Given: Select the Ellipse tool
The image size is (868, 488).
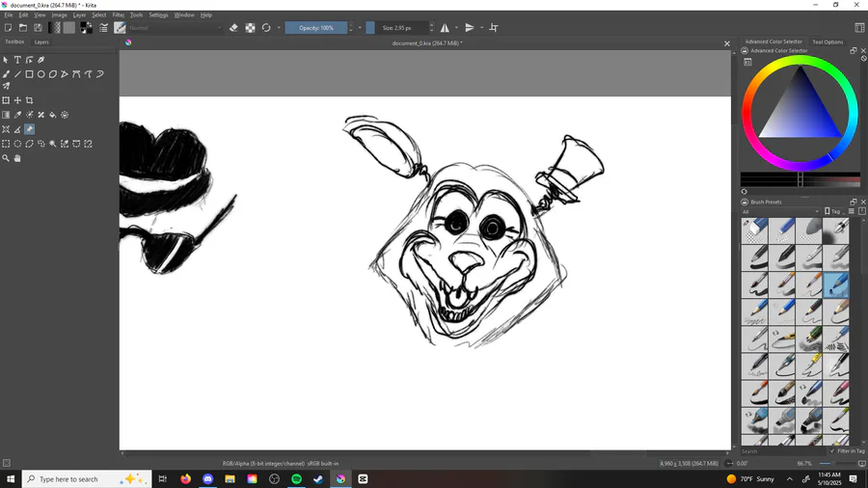Looking at the screenshot, I should (x=41, y=74).
